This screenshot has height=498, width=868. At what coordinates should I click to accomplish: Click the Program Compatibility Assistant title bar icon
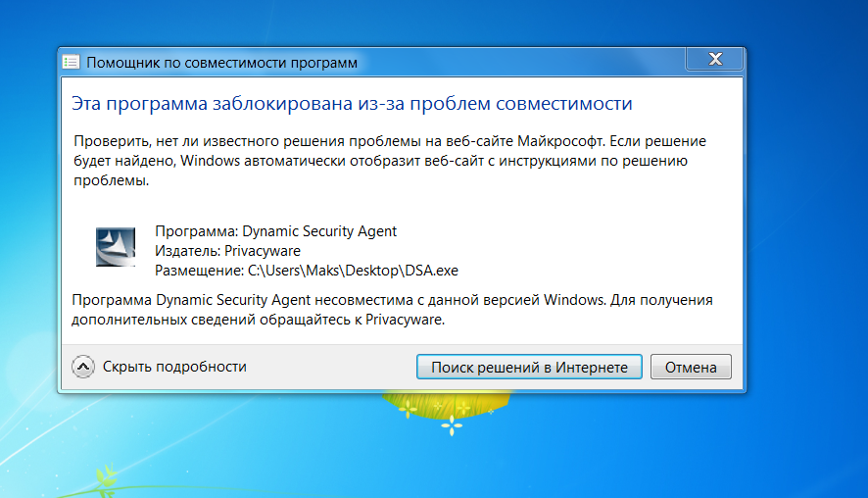(x=72, y=63)
